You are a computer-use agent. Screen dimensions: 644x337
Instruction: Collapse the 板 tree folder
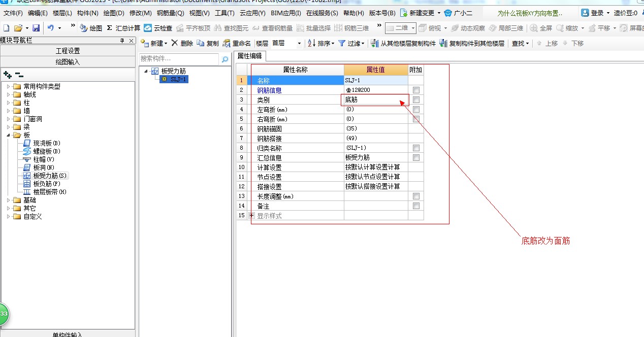coord(9,135)
